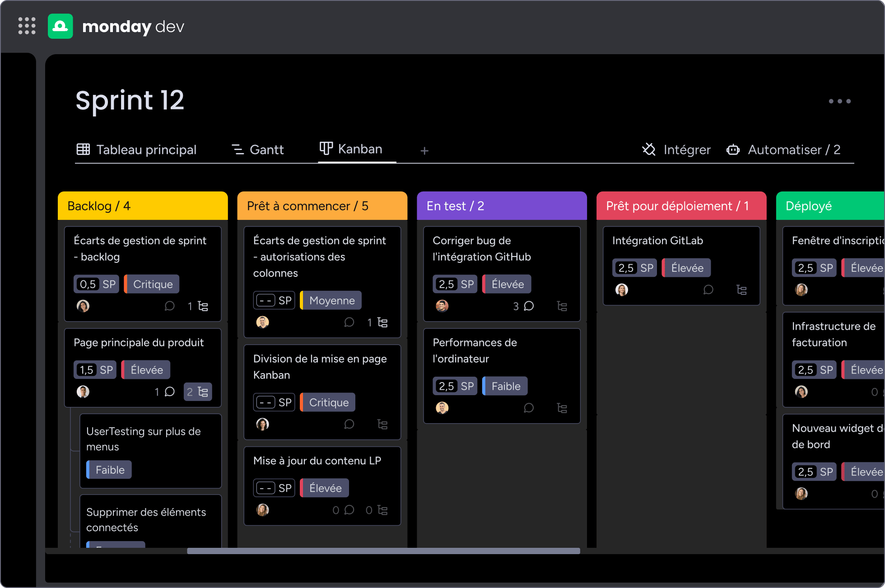Change Faible priority on UserTesting subitem
This screenshot has height=588, width=885.
point(109,470)
